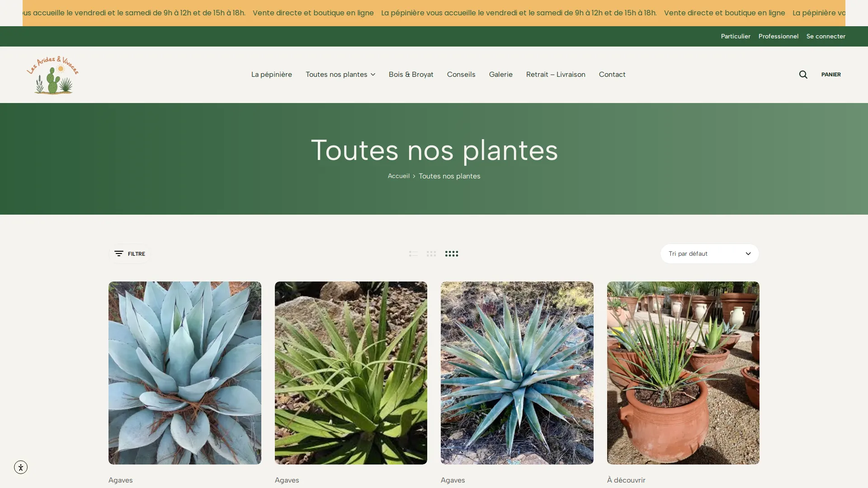Click the À découvrir category label
868x488 pixels.
click(626, 480)
